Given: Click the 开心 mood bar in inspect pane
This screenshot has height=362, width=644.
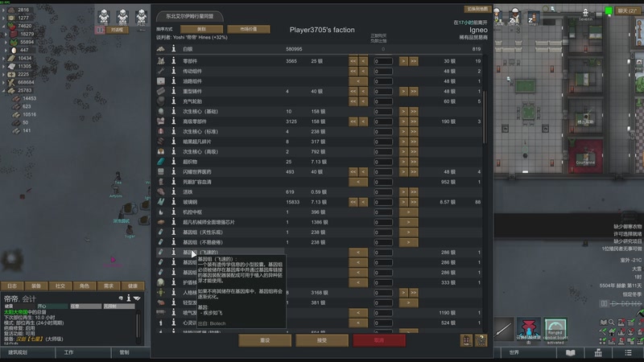Looking at the screenshot, I should [x=52, y=306].
